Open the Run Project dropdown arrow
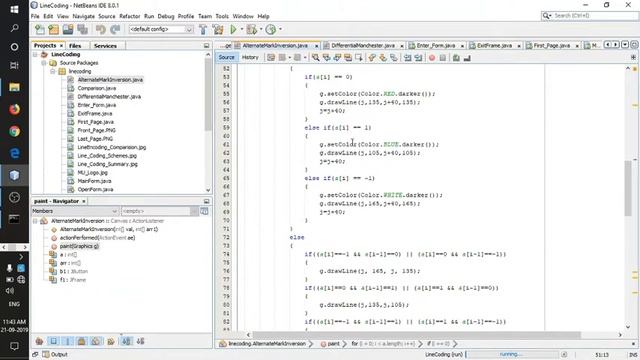The width and height of the screenshot is (640, 360). tap(241, 29)
